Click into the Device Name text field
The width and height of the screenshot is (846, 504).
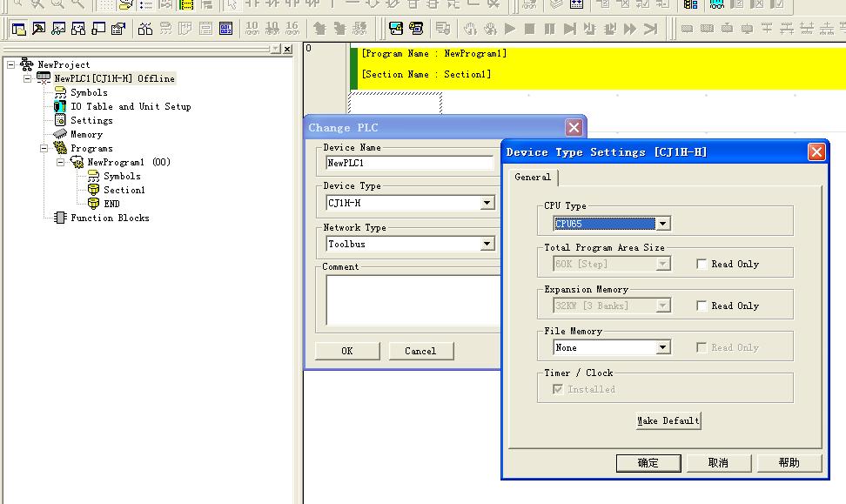point(409,163)
